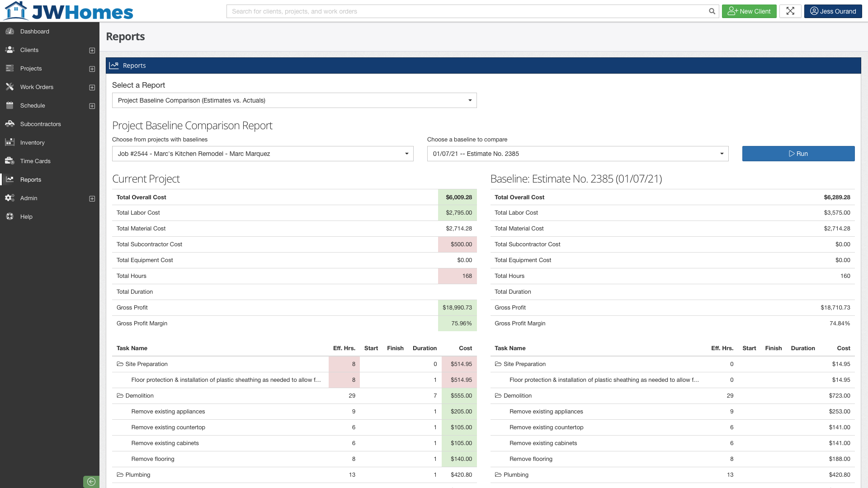Open Projects in the sidebar menu
The image size is (868, 488).
31,68
